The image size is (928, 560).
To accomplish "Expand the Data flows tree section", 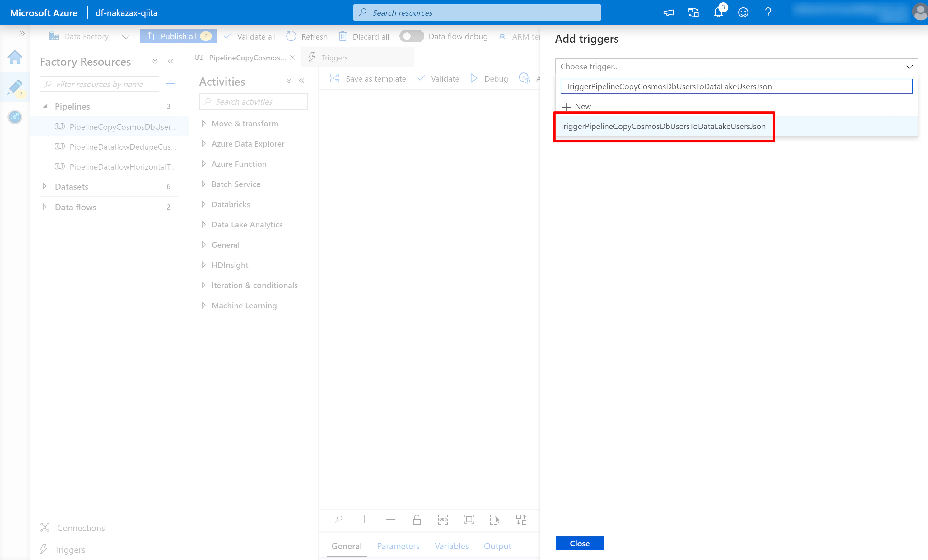I will [x=44, y=207].
